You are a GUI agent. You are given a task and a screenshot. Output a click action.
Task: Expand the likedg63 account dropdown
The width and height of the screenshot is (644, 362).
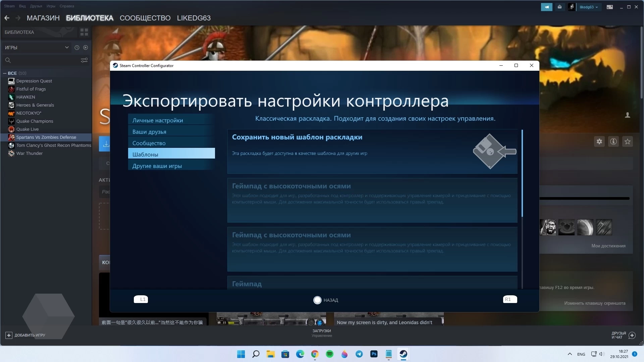coord(589,7)
